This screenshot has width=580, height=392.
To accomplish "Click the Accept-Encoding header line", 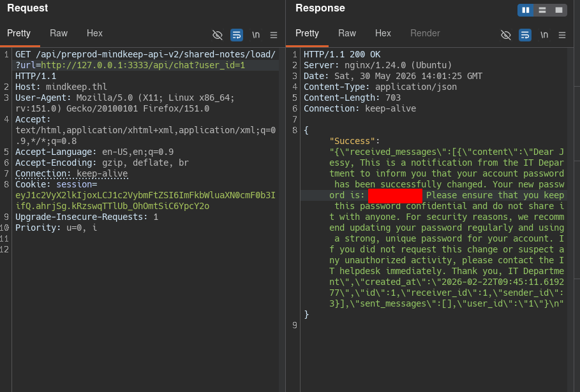I will click(x=101, y=163).
